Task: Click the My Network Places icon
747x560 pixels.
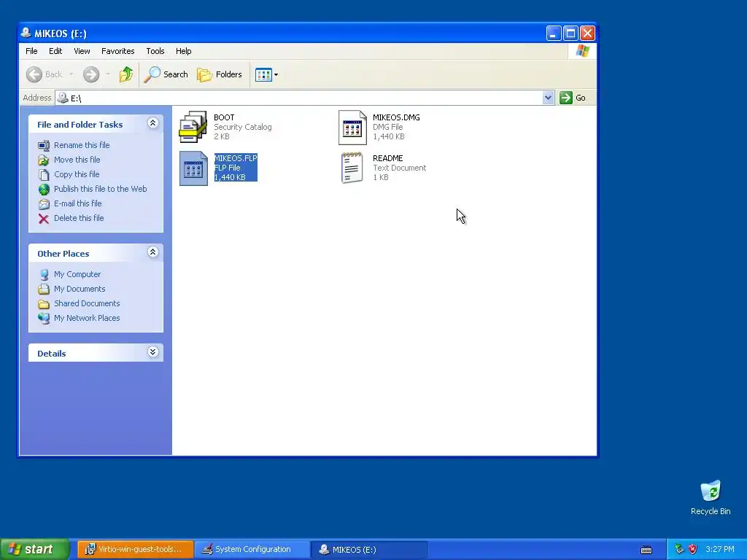Action: coord(44,318)
